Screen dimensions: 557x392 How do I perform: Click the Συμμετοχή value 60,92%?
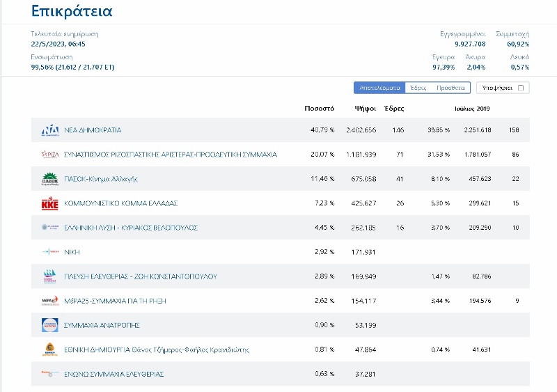click(x=518, y=44)
